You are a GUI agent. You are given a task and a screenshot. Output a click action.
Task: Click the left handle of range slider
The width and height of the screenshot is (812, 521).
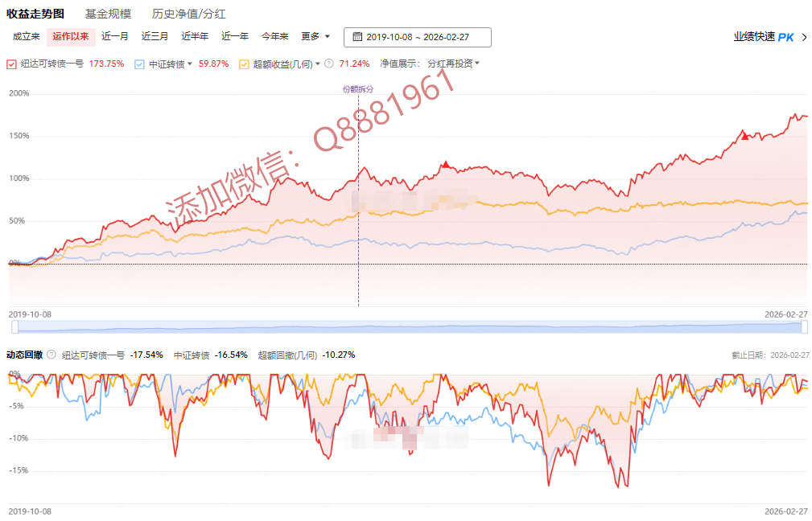point(14,326)
